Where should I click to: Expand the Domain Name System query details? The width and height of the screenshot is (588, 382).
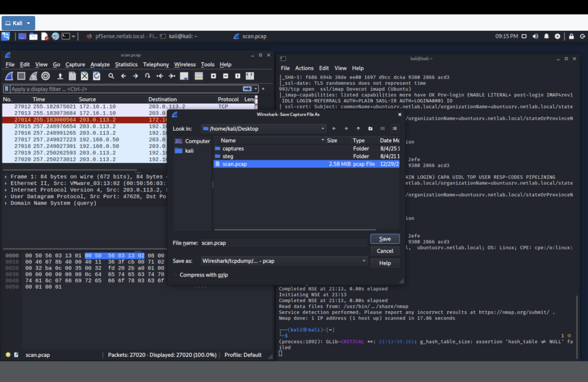point(6,203)
